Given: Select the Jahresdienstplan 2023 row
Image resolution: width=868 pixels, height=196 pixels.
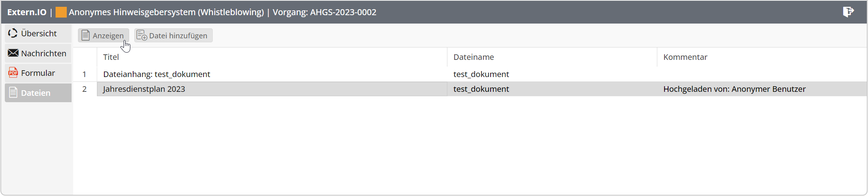Looking at the screenshot, I should (470, 89).
